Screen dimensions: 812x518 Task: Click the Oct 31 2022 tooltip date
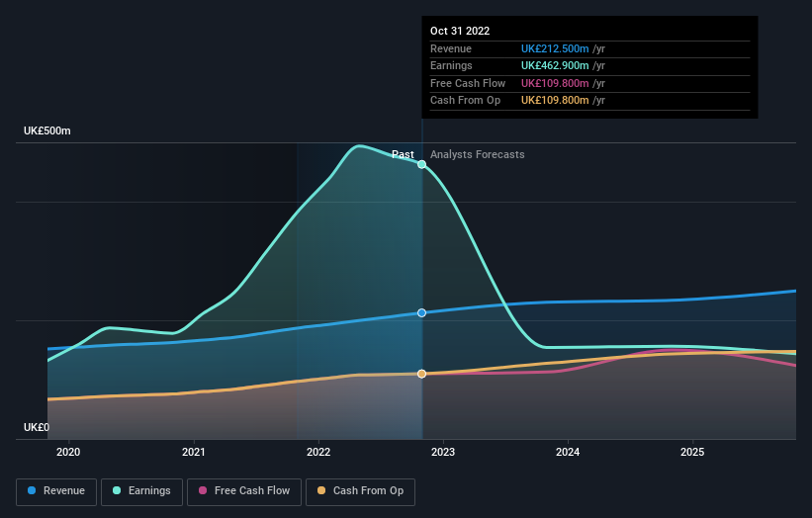[x=460, y=31]
